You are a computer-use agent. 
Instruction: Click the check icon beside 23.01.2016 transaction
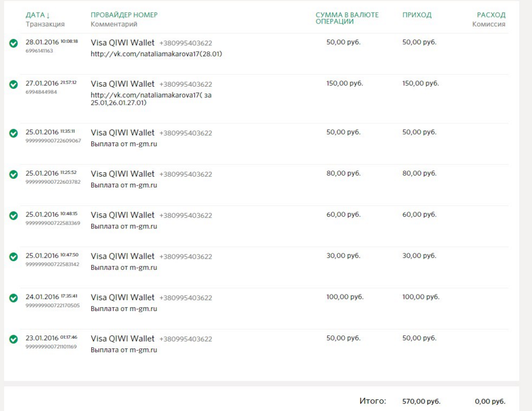(x=14, y=339)
